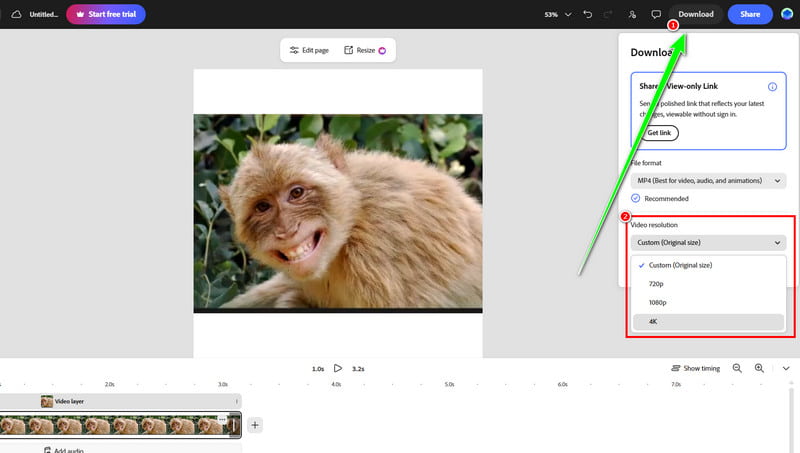Screen dimensions: 800x453
Task: Open the Resize tool
Action: point(365,50)
